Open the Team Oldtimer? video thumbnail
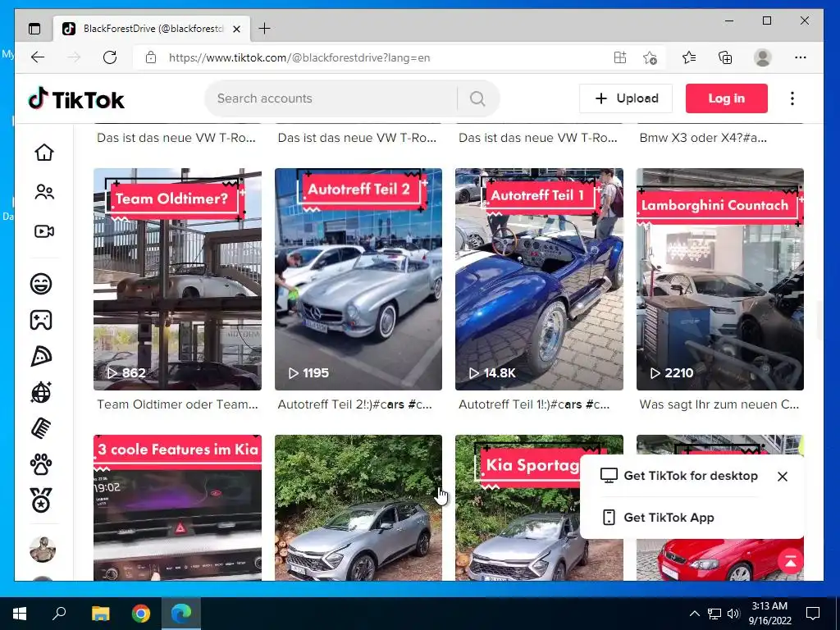840x630 pixels. tap(177, 279)
